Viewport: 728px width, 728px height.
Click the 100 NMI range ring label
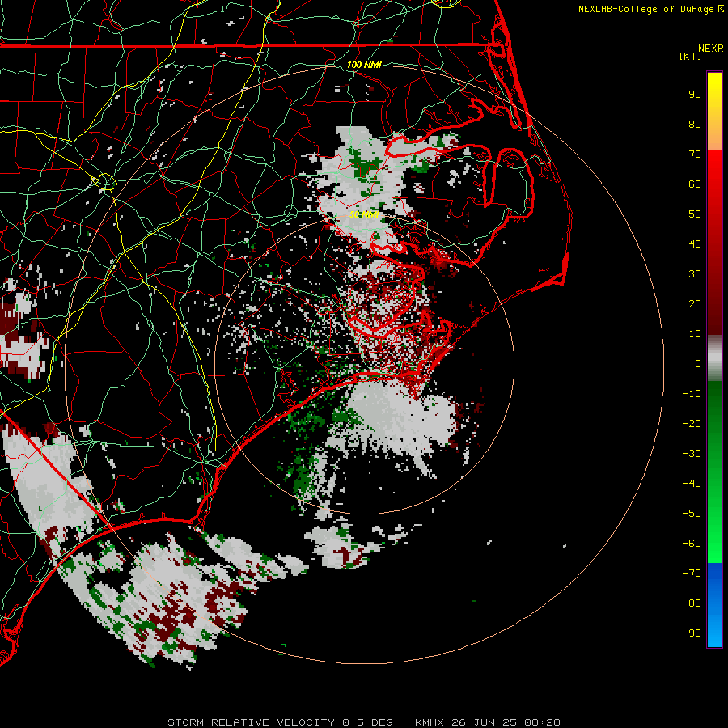click(364, 65)
